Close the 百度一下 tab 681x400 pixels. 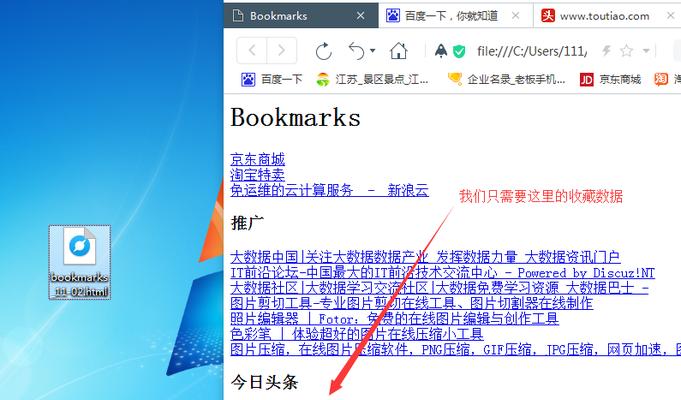(x=516, y=16)
